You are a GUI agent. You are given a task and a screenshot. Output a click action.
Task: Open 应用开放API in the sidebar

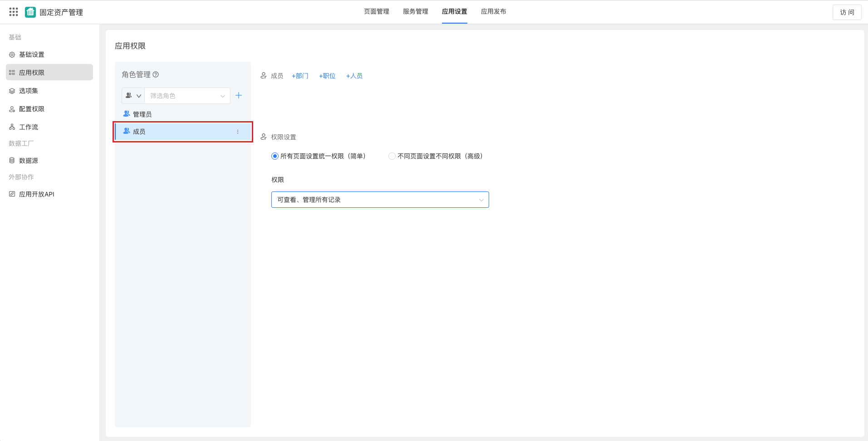coord(12,194)
